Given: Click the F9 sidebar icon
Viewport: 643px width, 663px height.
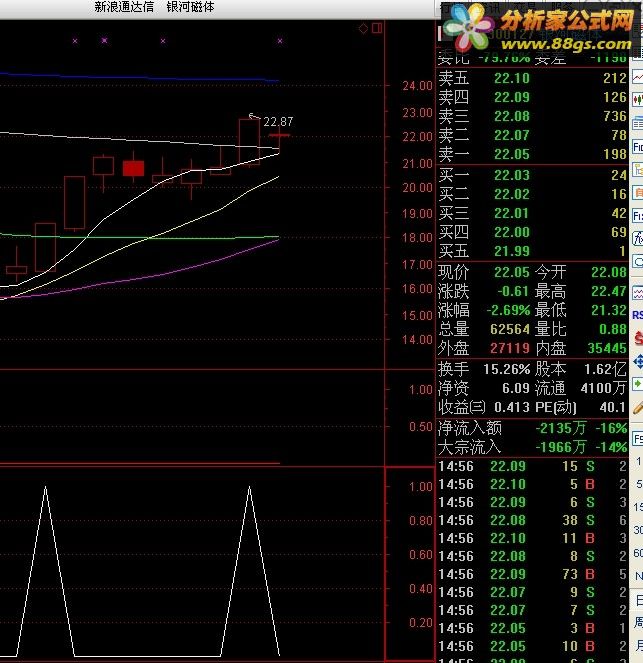Looking at the screenshot, I should click(x=638, y=439).
